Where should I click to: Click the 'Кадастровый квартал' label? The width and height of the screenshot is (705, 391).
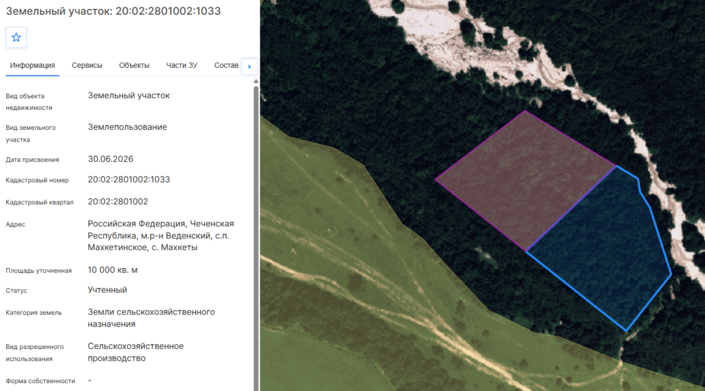click(40, 202)
